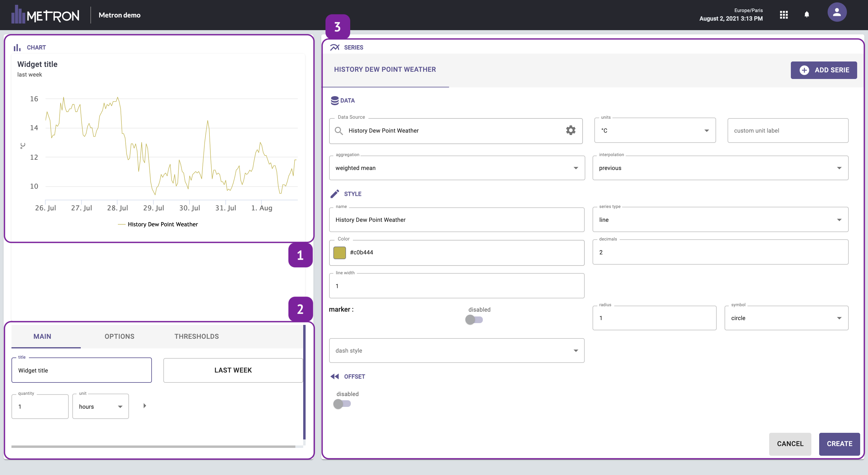Click the #c0b444 color swatch
The width and height of the screenshot is (868, 475).
coord(339,252)
